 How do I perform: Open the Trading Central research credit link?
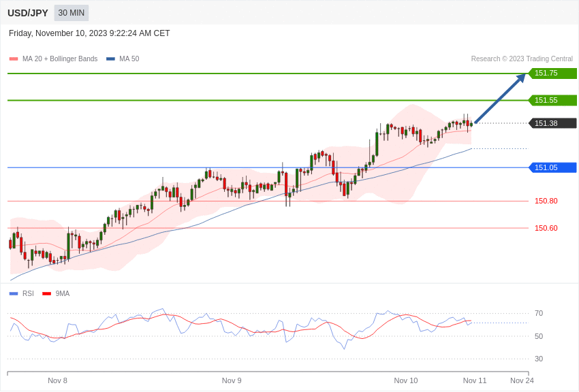tap(521, 59)
